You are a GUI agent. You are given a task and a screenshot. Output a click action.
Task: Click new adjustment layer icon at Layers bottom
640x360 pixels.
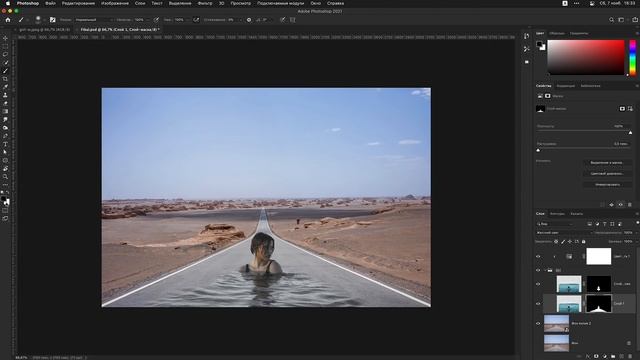click(x=604, y=356)
